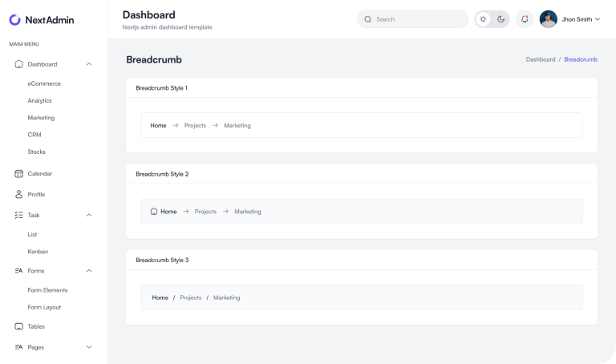Click the Profile person icon
This screenshot has width=616, height=364.
click(19, 194)
